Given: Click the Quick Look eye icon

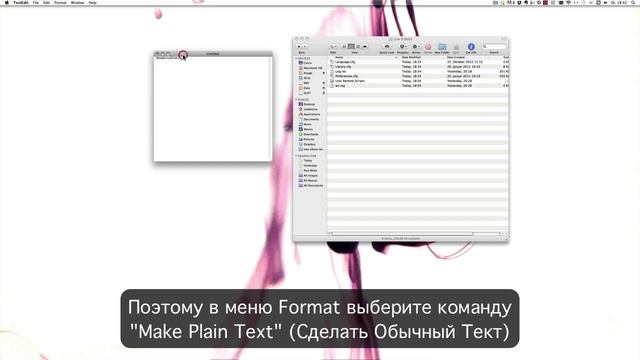Looking at the screenshot, I should 387,47.
